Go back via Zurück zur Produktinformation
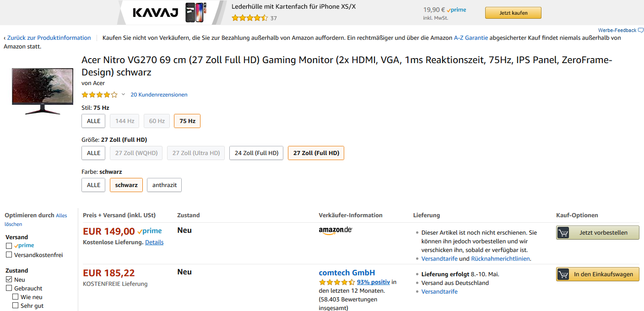The width and height of the screenshot is (644, 311). (49, 38)
